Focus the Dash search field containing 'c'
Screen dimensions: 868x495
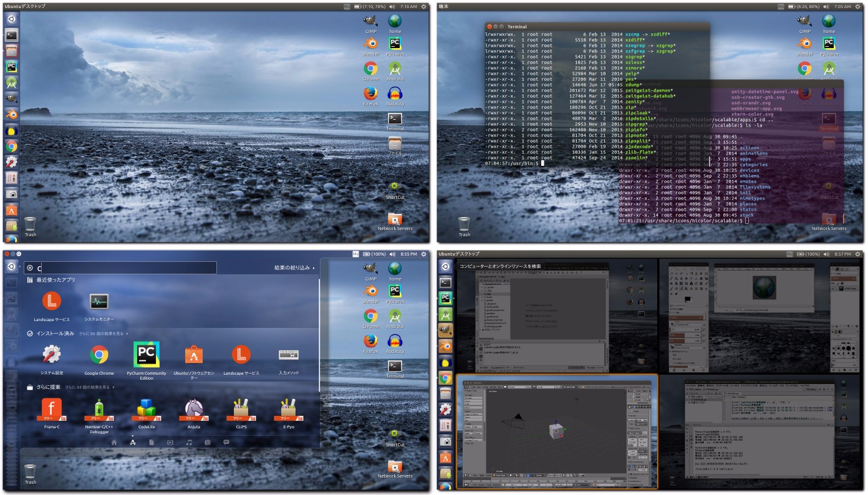tap(121, 268)
